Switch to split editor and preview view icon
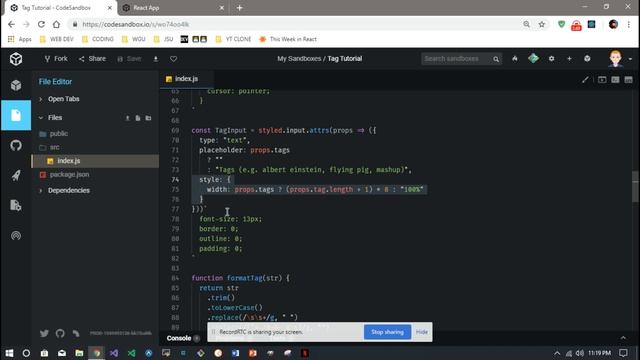Viewport: 640px width, 360px height. pos(615,80)
